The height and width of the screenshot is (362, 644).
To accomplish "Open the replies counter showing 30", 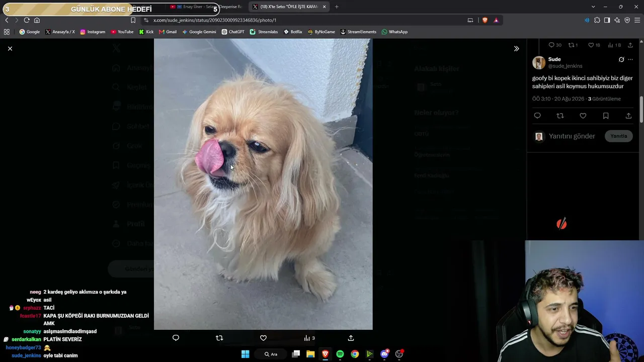I will (x=555, y=45).
